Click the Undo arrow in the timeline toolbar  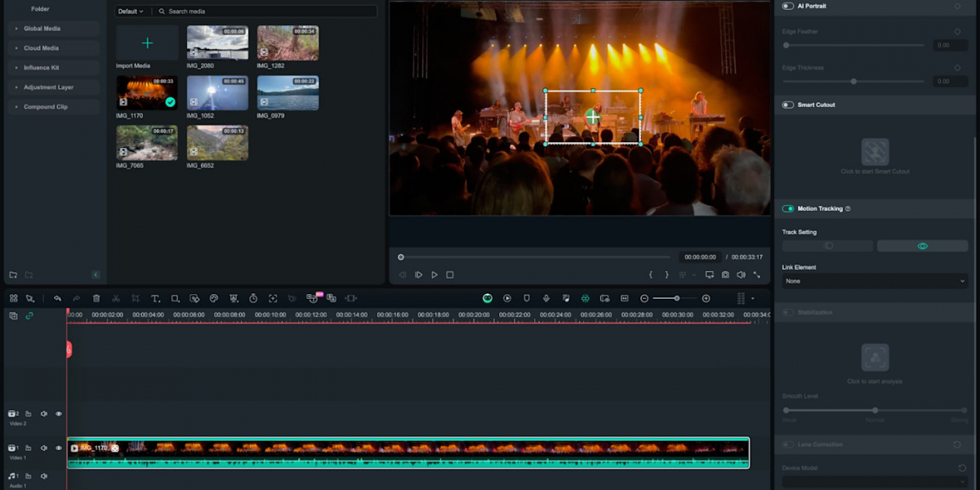[57, 299]
